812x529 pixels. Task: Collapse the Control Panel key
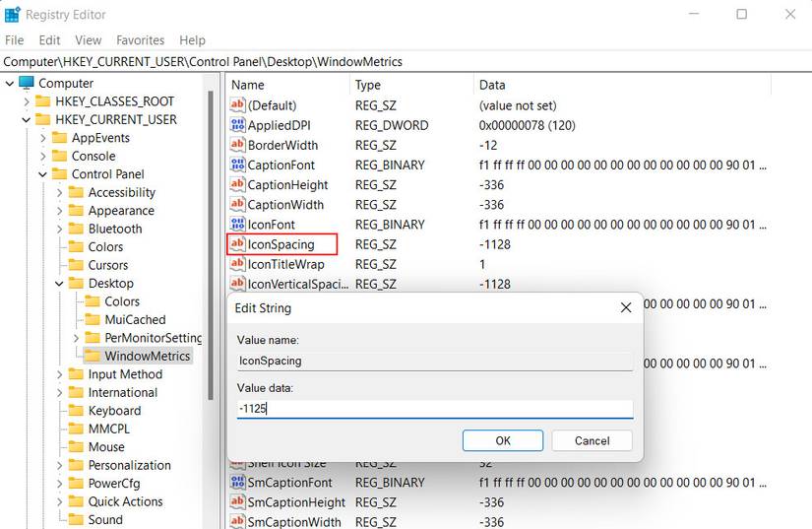pos(43,174)
